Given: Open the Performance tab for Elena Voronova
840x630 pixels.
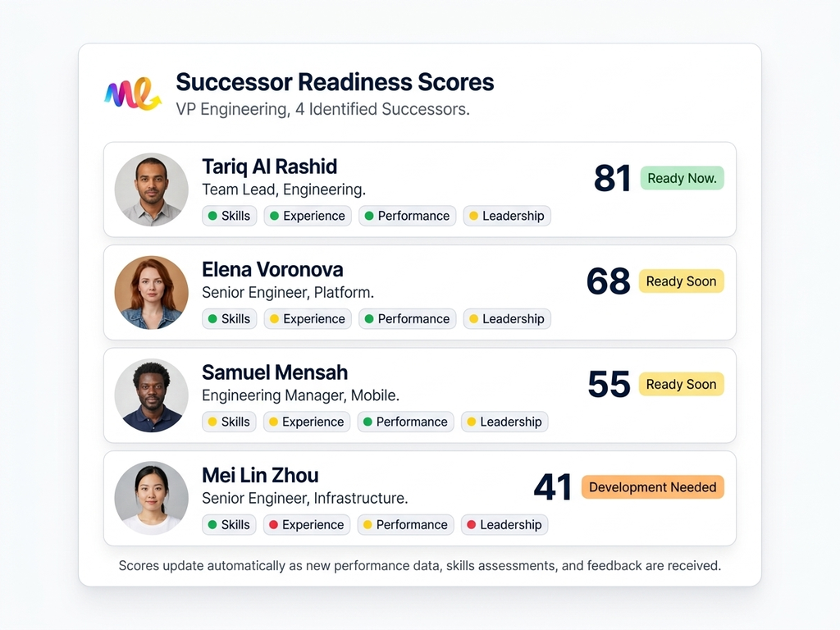Looking at the screenshot, I should point(407,318).
